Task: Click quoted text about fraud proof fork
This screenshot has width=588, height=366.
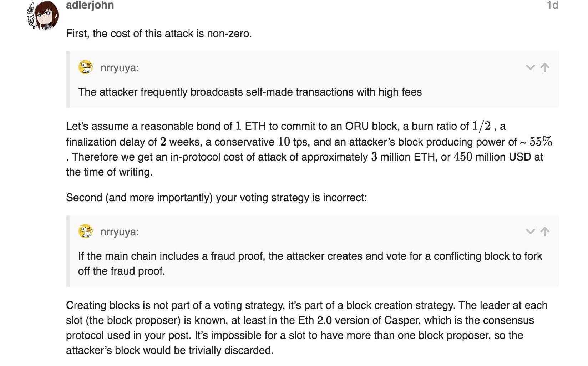Action: click(x=310, y=263)
